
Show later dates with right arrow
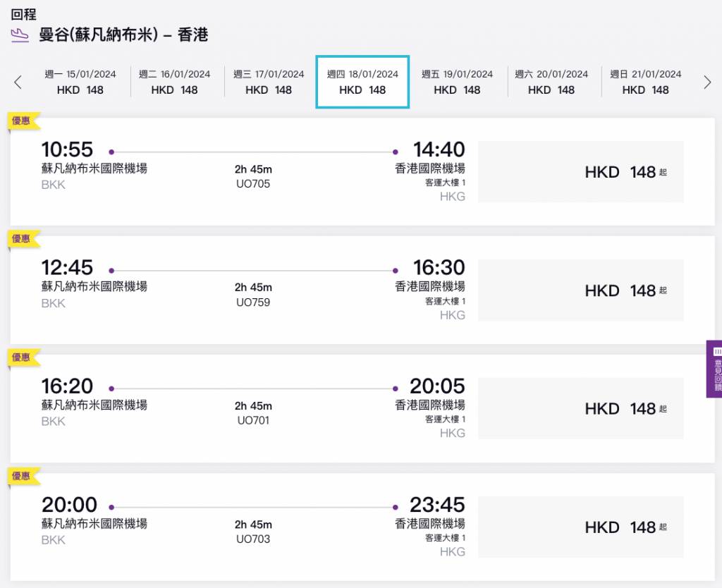click(707, 82)
